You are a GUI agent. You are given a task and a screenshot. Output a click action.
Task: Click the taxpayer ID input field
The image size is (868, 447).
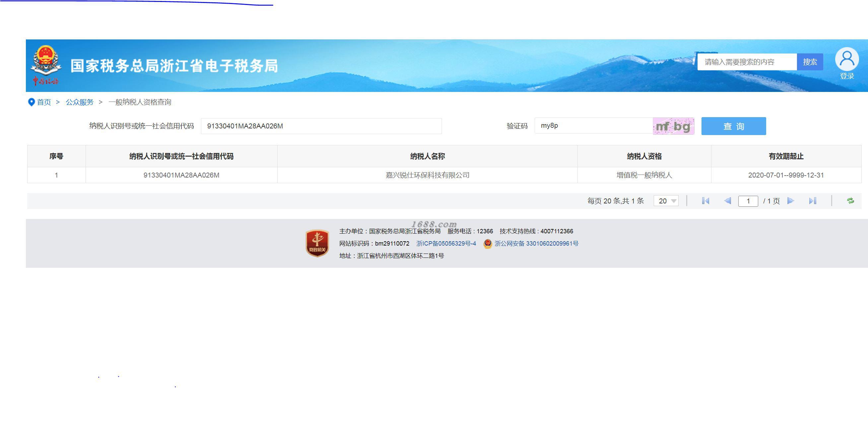(321, 126)
